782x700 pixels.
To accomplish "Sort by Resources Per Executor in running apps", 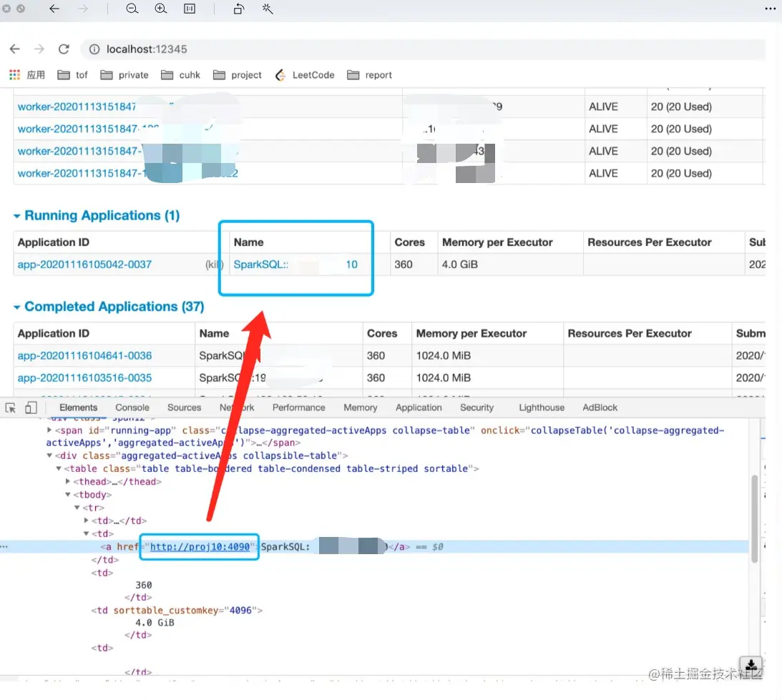I will pyautogui.click(x=650, y=242).
